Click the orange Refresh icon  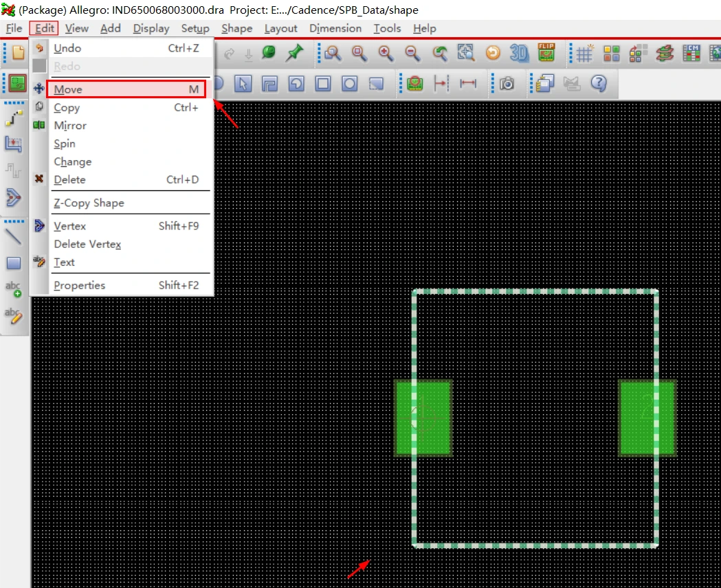(x=493, y=53)
